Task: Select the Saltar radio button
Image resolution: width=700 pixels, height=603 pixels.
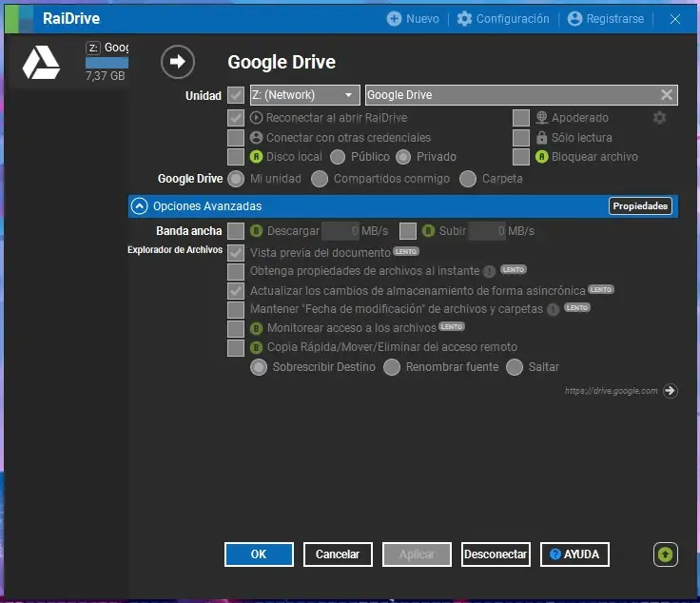Action: pyautogui.click(x=515, y=367)
